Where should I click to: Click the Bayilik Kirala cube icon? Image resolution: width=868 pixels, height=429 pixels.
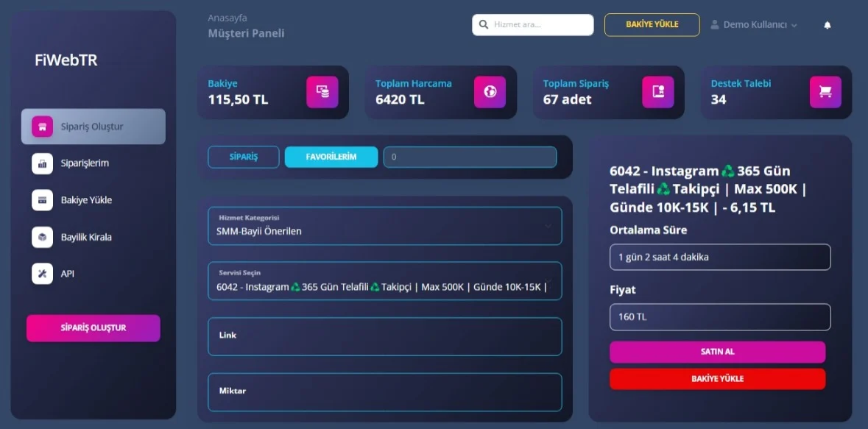click(x=42, y=237)
